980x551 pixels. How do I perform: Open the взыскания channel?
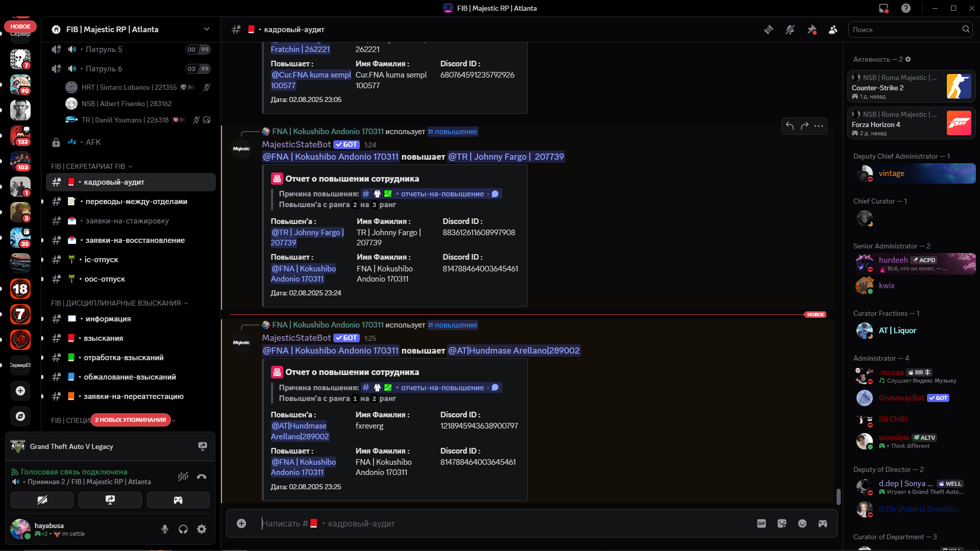click(131, 338)
